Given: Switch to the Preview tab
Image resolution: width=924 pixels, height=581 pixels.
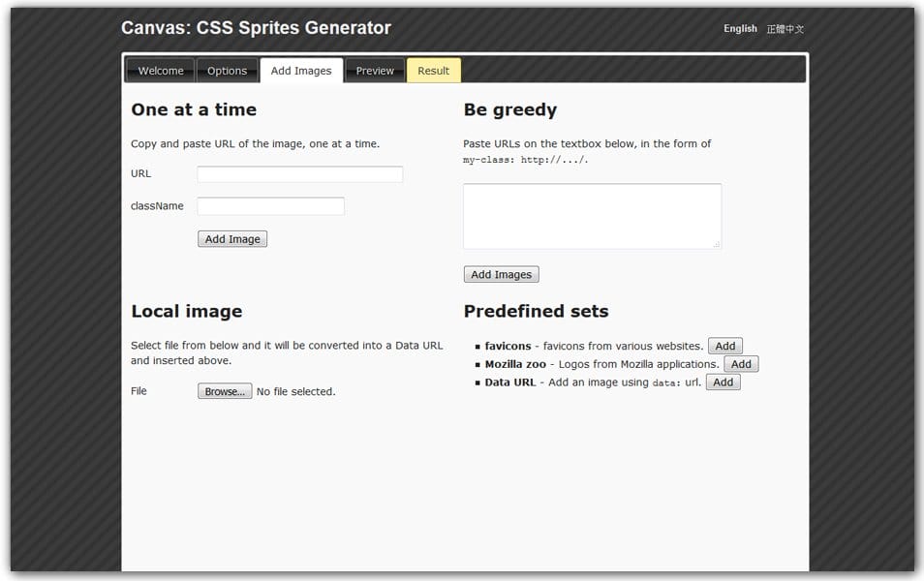Looking at the screenshot, I should coord(375,70).
